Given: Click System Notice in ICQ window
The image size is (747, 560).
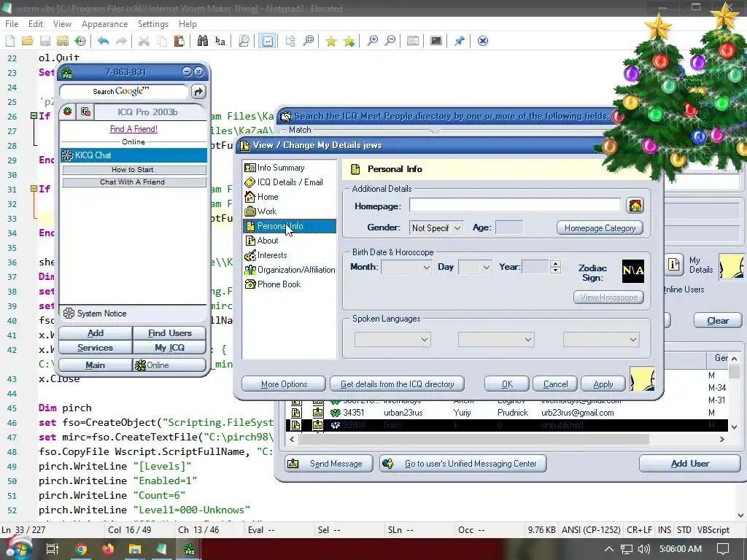Looking at the screenshot, I should 101,314.
